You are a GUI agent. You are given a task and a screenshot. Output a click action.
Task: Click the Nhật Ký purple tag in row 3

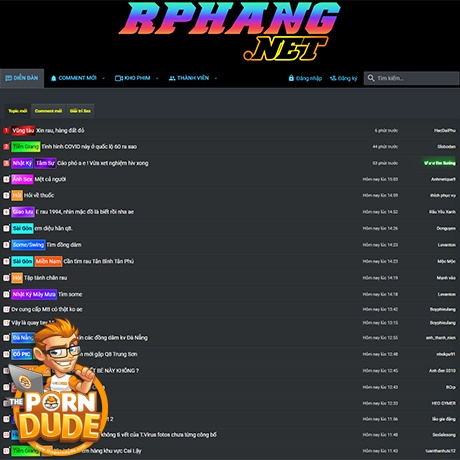pos(22,163)
